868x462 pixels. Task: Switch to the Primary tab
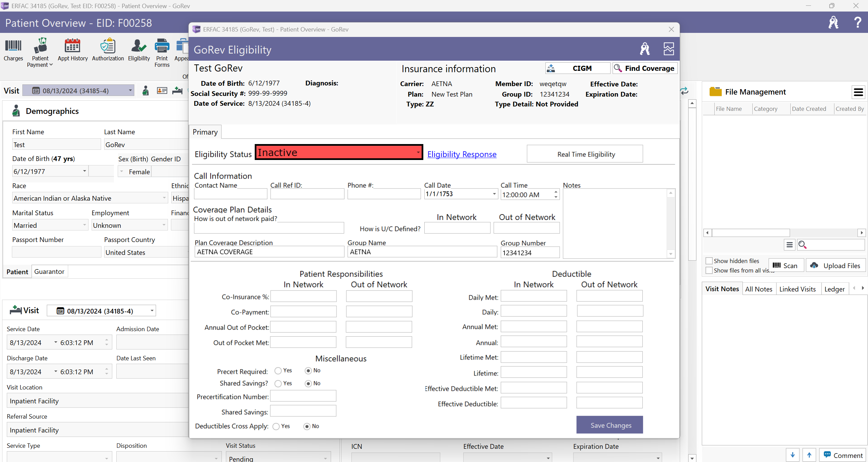click(x=206, y=132)
